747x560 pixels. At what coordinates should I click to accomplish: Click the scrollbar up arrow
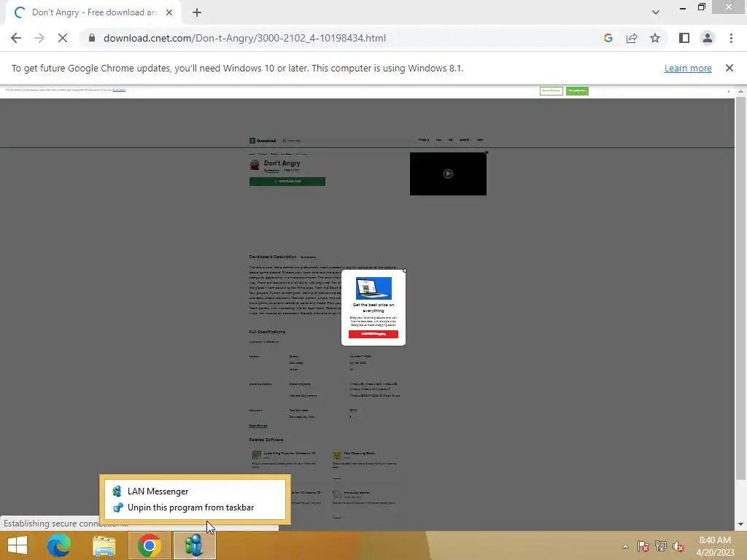[x=740, y=91]
